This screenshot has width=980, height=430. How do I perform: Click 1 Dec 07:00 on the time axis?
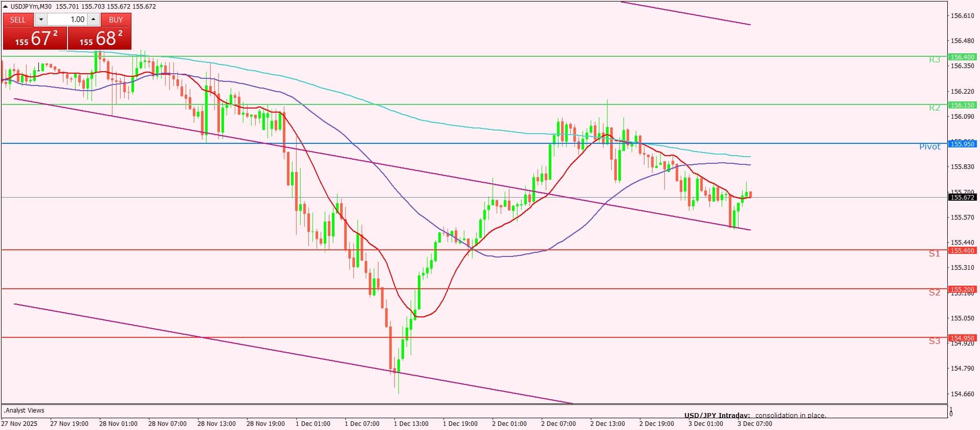[x=362, y=424]
